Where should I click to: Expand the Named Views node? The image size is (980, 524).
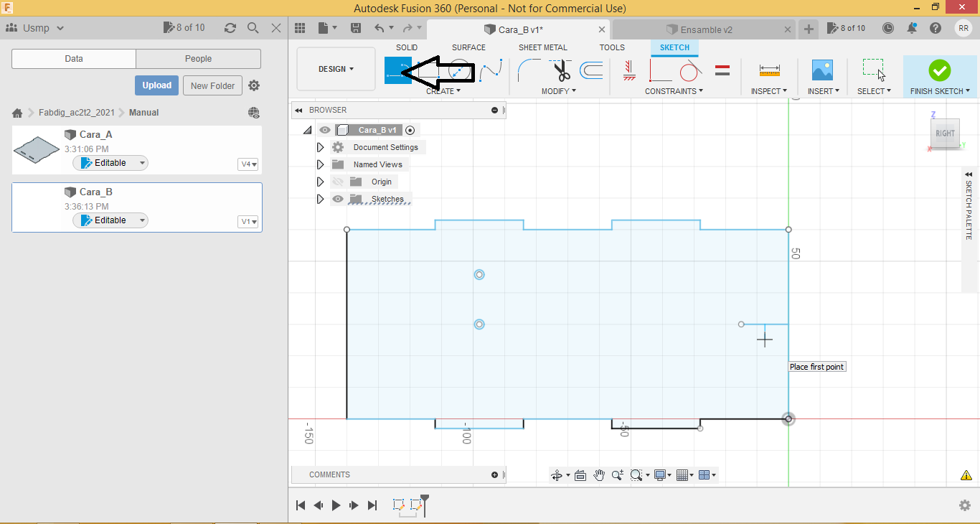pos(321,164)
